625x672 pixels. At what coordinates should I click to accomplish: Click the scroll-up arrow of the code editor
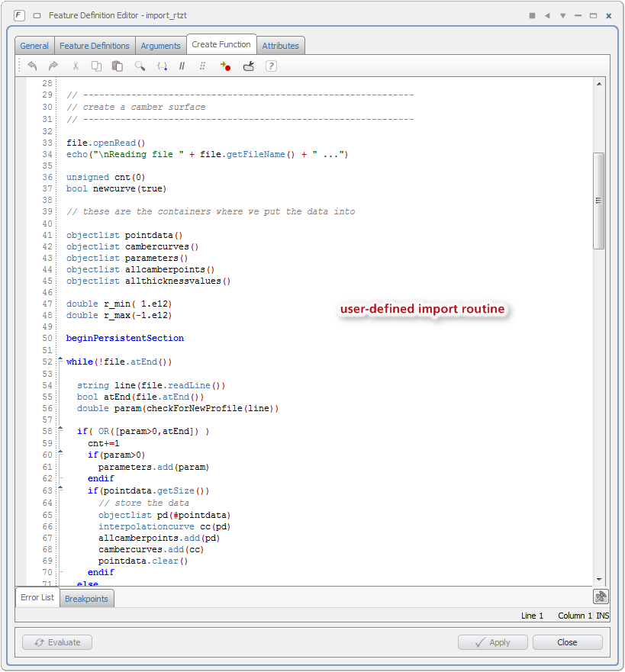tap(599, 84)
